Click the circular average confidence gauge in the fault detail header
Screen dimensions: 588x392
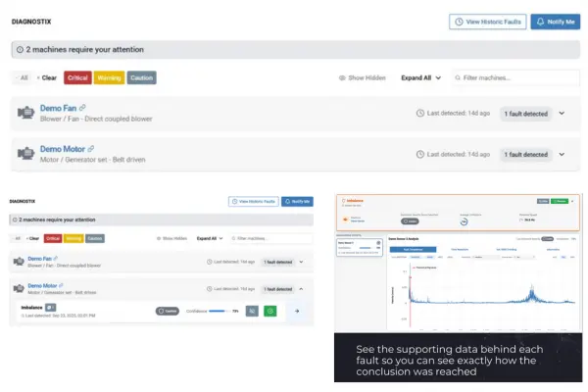[x=464, y=221]
